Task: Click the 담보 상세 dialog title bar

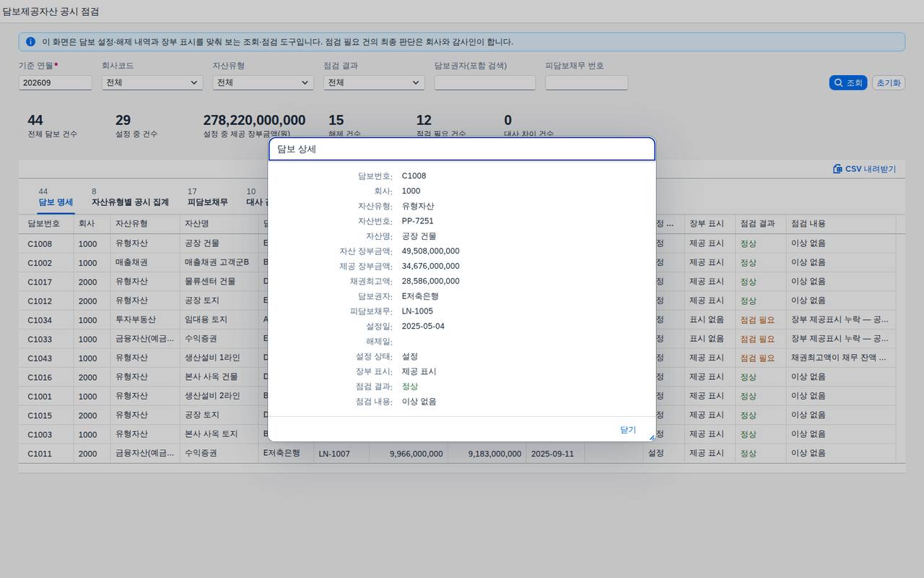Action: (462, 149)
